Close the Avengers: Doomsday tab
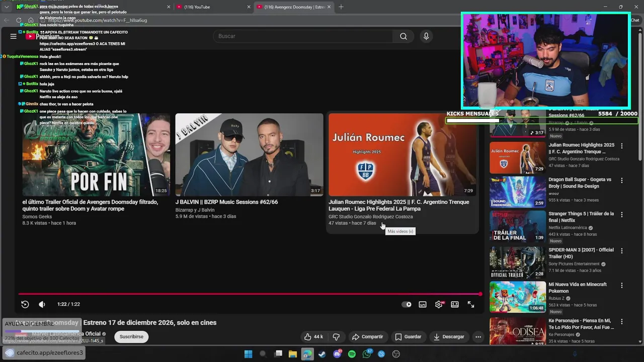The width and height of the screenshot is (644, 362). point(330,7)
